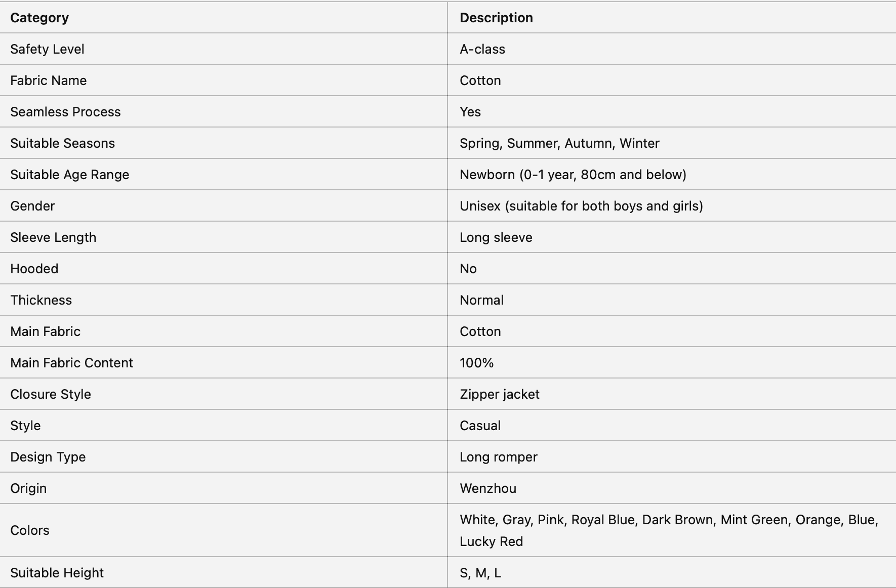
Task: Click the Spring, Summer, Autumn, Winter cell
Action: point(559,143)
